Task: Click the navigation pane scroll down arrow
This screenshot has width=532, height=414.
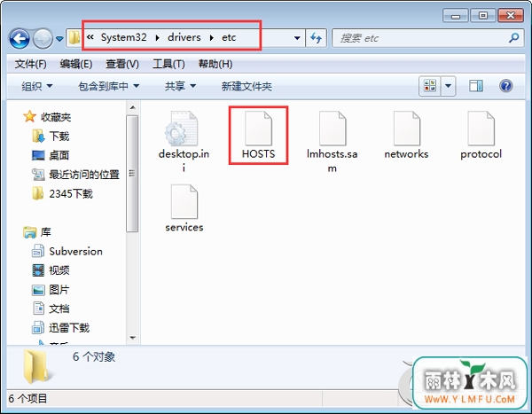Action: coord(133,338)
